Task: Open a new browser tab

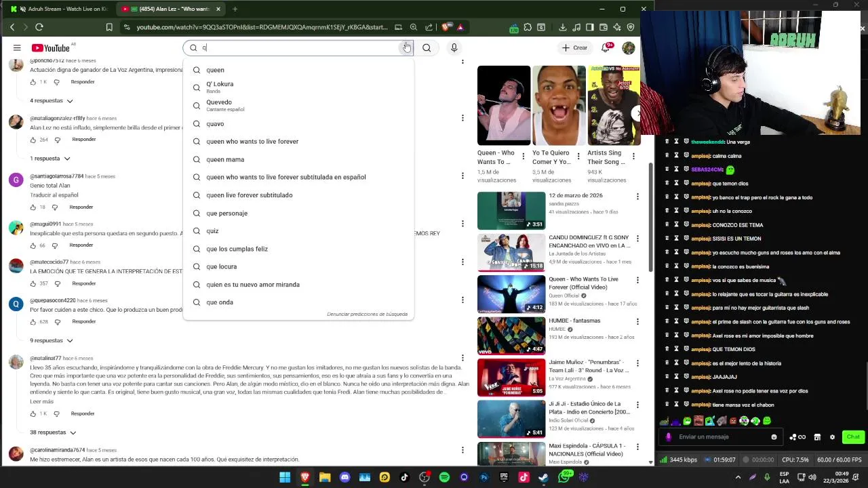Action: [x=235, y=9]
